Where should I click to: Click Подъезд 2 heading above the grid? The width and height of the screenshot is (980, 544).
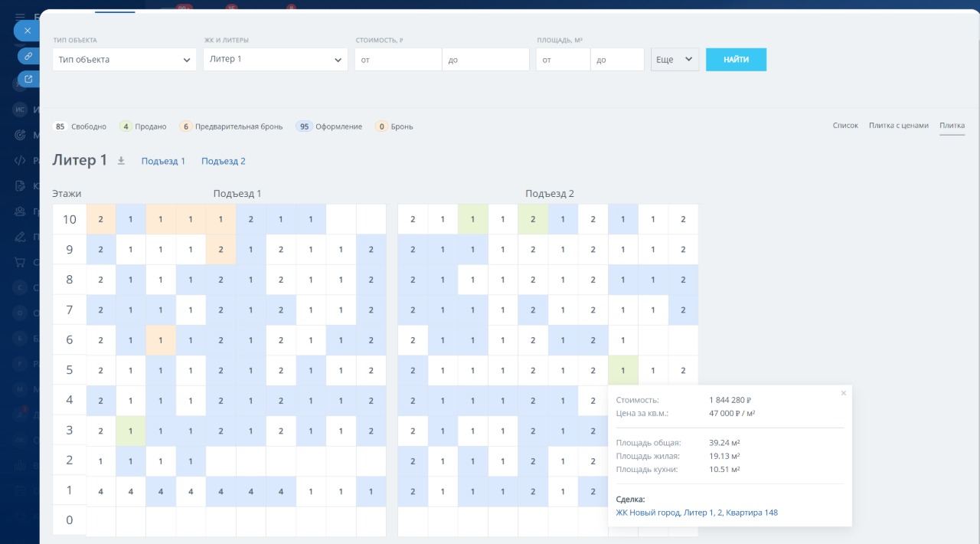point(550,194)
